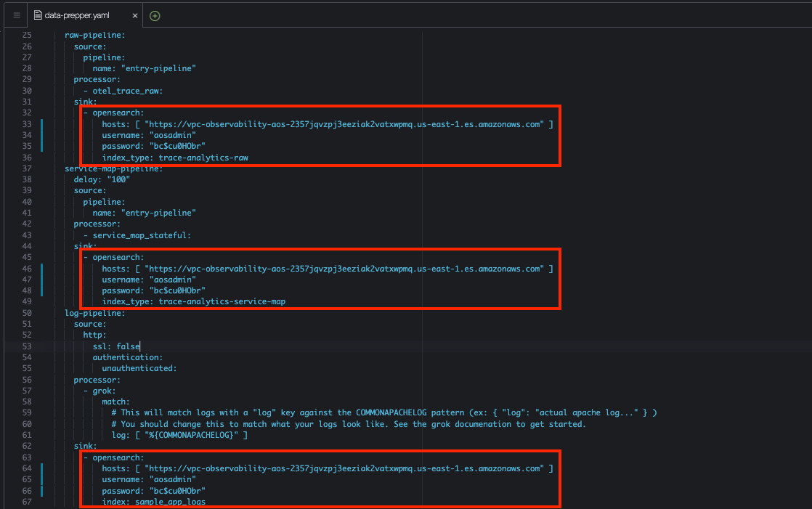Click gutter line number 25
The image size is (812, 509).
click(27, 35)
